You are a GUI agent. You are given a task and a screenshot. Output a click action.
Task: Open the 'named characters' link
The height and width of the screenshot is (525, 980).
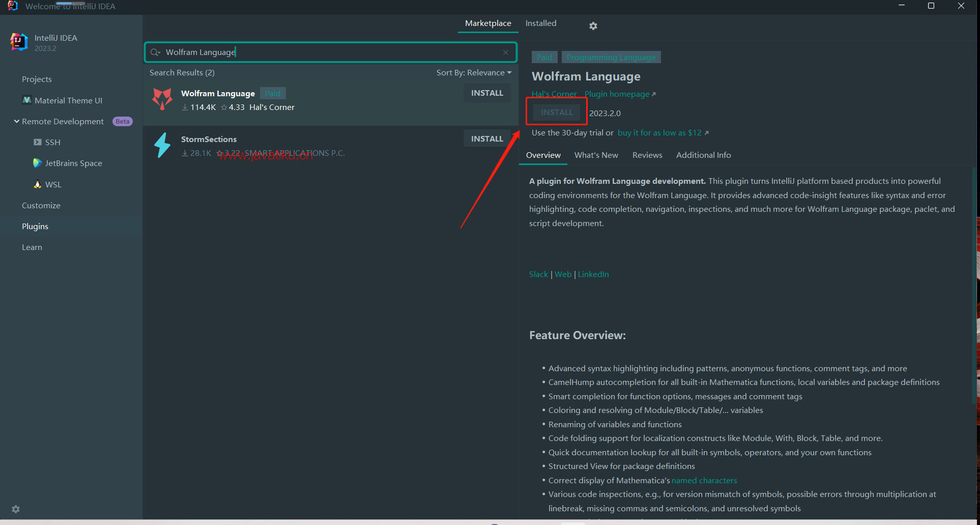coord(704,481)
